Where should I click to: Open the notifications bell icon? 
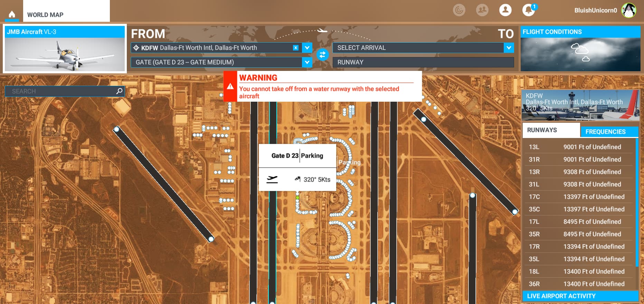tap(528, 10)
